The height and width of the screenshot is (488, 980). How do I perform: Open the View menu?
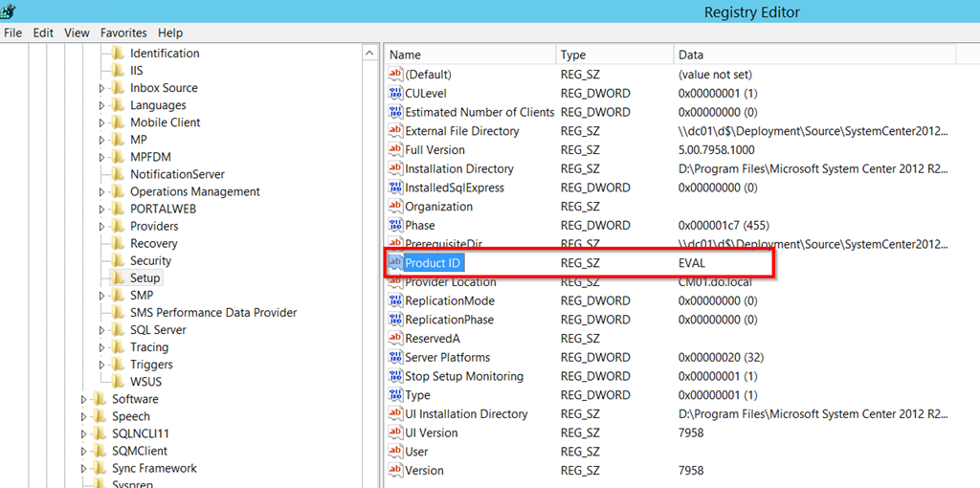pyautogui.click(x=77, y=33)
